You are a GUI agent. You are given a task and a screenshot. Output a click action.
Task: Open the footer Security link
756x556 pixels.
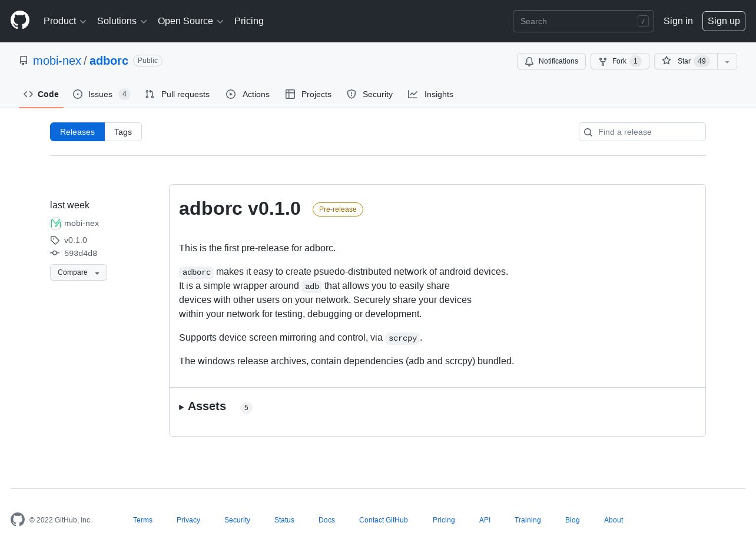(x=237, y=520)
